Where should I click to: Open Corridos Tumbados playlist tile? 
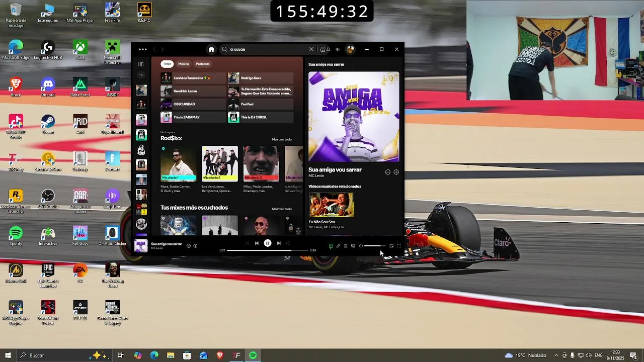[x=193, y=78]
